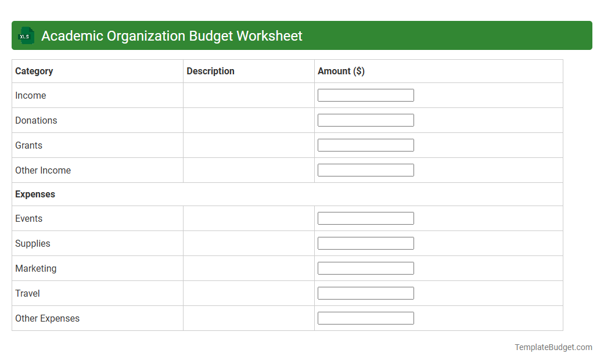This screenshot has height=364, width=604.
Task: Open the TemplateBudget.com link
Action: (553, 347)
